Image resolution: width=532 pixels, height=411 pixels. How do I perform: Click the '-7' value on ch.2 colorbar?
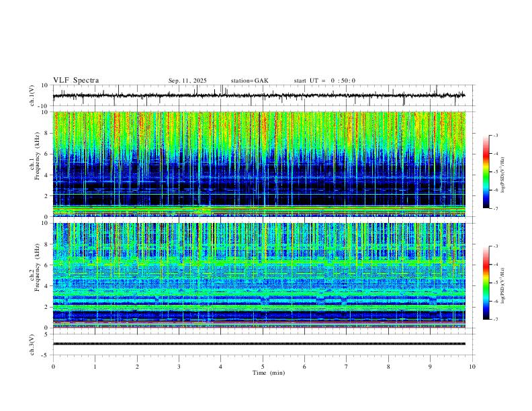click(x=495, y=320)
